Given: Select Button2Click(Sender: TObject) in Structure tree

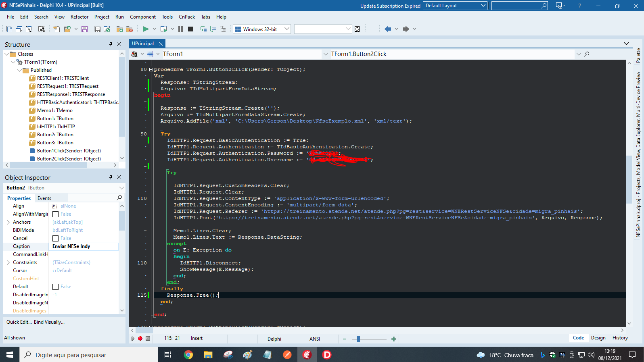Looking at the screenshot, I should (69, 159).
